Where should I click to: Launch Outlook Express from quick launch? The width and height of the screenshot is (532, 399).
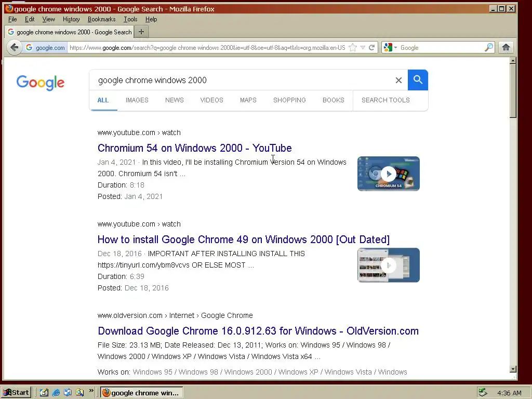click(x=68, y=393)
